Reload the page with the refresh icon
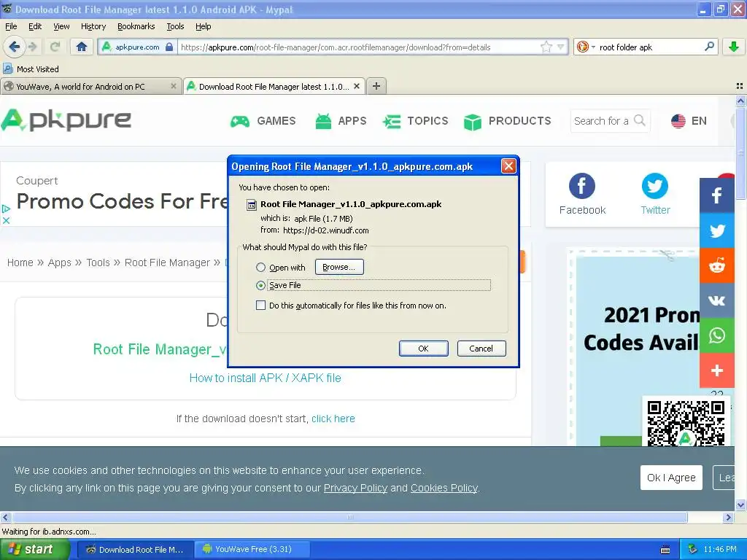The height and width of the screenshot is (560, 747). click(x=55, y=47)
